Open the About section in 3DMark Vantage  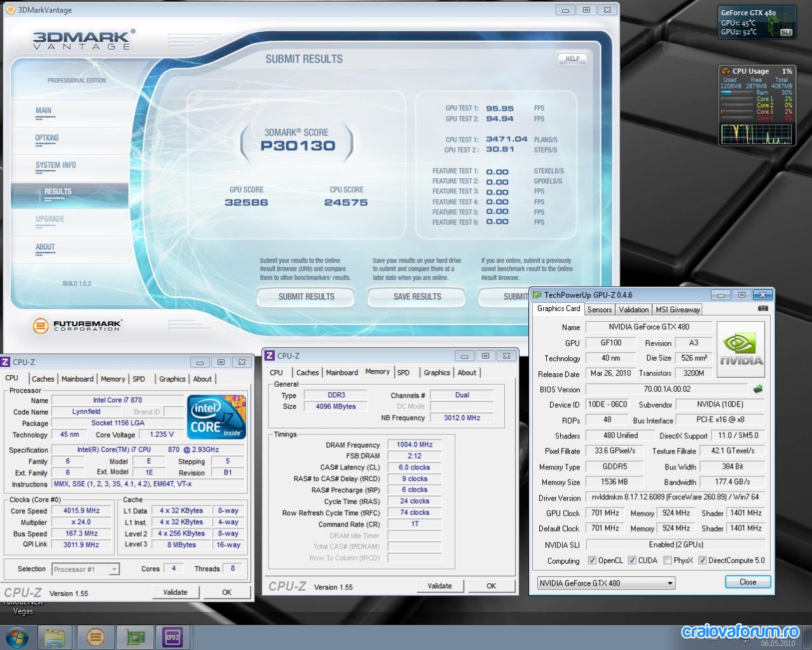point(45,248)
